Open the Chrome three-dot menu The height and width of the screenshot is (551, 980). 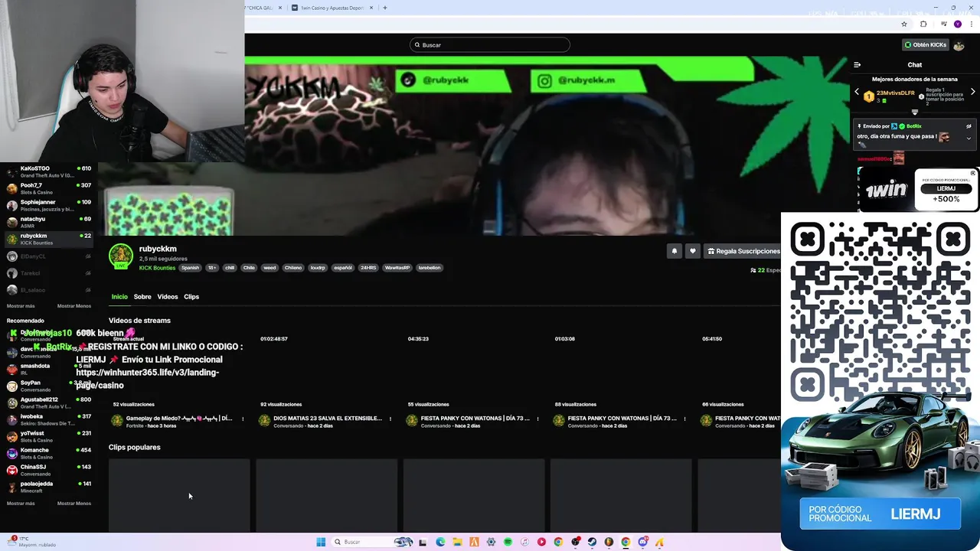point(971,24)
